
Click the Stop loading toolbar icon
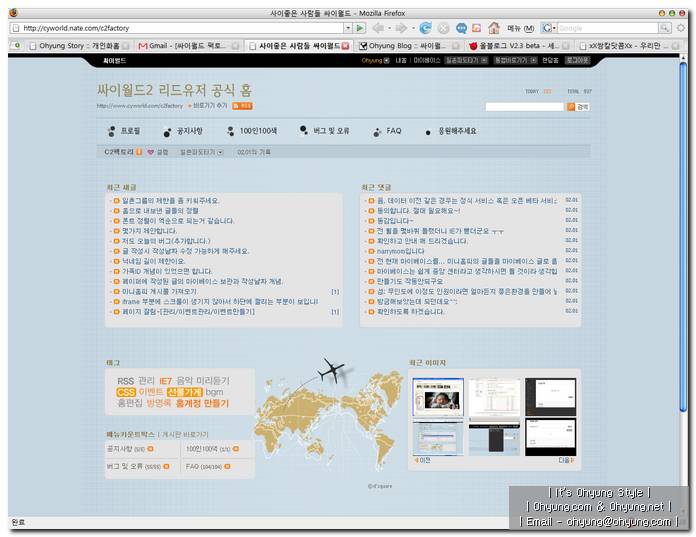(x=444, y=28)
